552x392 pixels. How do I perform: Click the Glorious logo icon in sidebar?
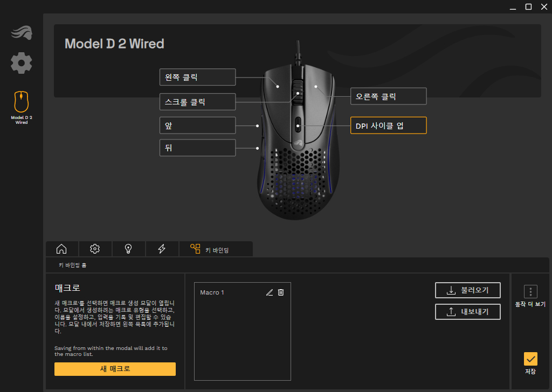coord(22,33)
